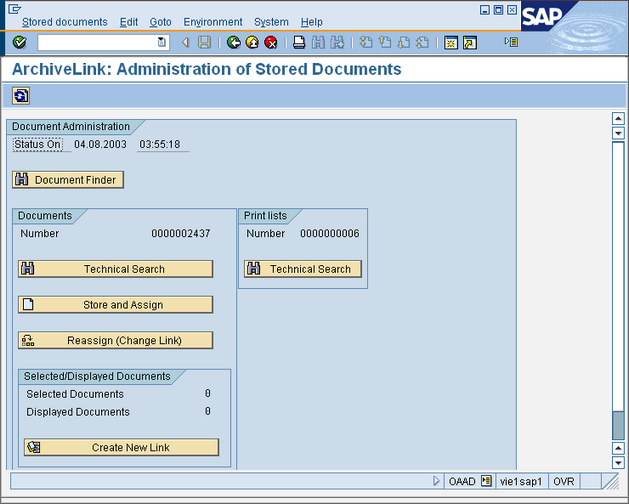This screenshot has width=629, height=504.
Task: Click the green Back arrow icon
Action: [233, 42]
